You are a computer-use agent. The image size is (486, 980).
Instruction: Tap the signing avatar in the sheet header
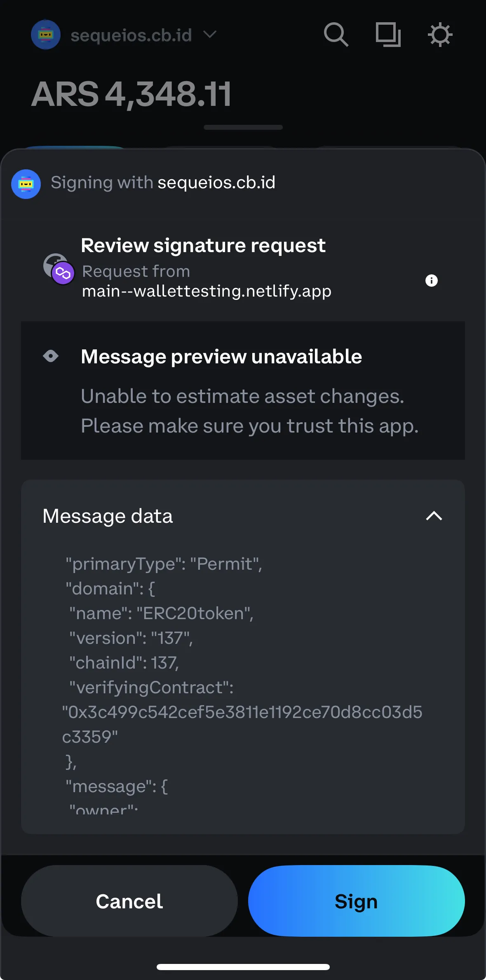click(x=26, y=184)
